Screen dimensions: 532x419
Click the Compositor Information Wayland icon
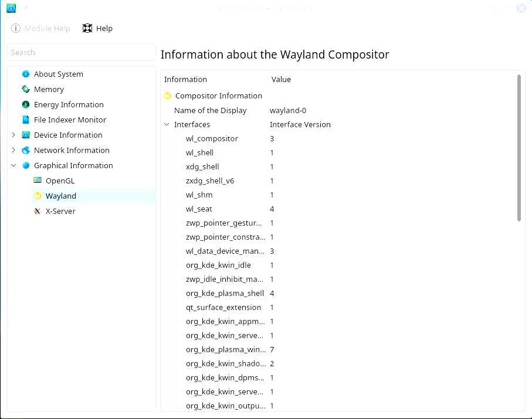tap(167, 96)
